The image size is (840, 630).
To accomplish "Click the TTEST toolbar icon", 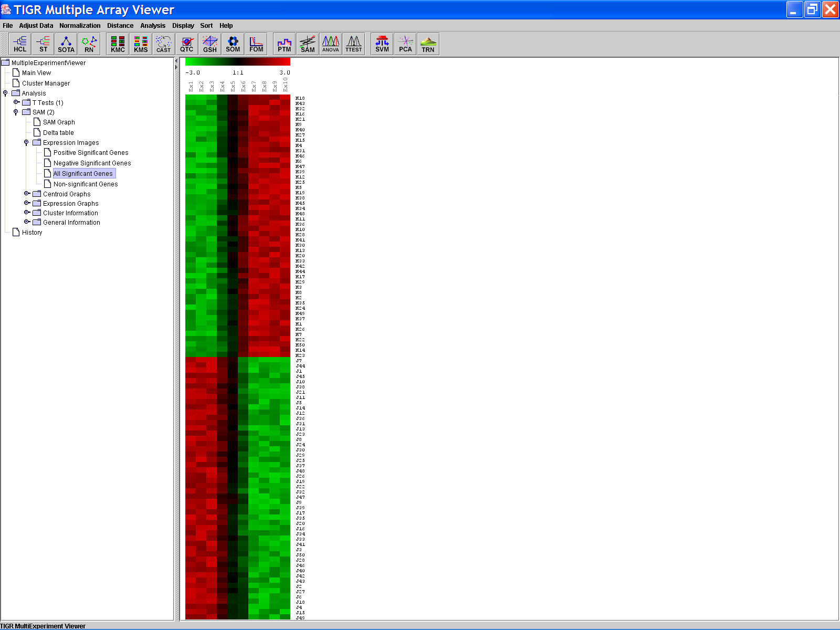I will pos(353,44).
